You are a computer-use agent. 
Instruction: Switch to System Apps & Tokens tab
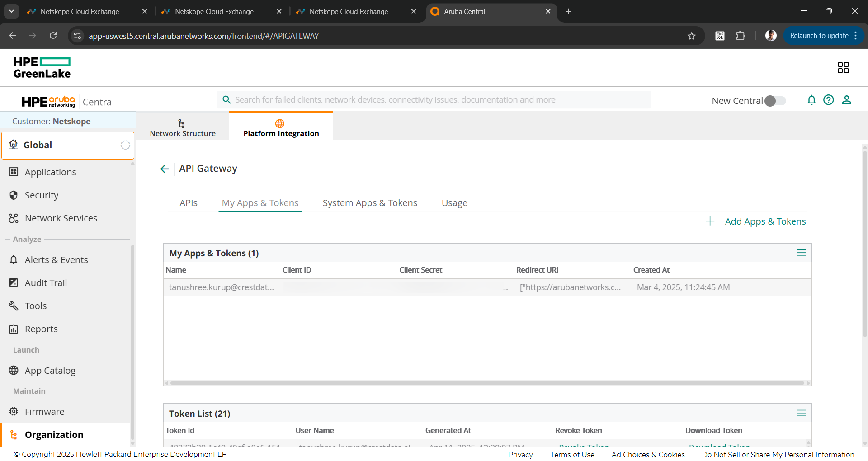(x=370, y=203)
